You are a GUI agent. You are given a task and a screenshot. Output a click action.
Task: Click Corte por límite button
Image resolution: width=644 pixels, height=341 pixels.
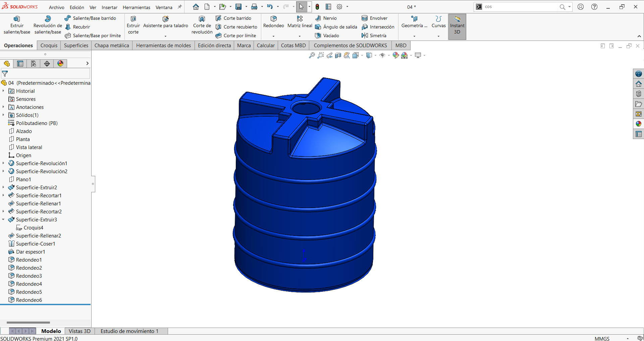coord(236,36)
